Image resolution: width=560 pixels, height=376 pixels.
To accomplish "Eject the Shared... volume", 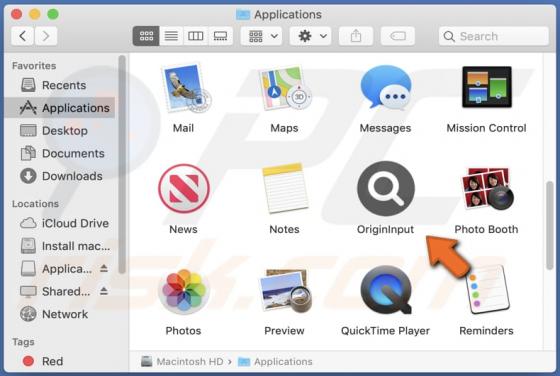I will point(104,291).
